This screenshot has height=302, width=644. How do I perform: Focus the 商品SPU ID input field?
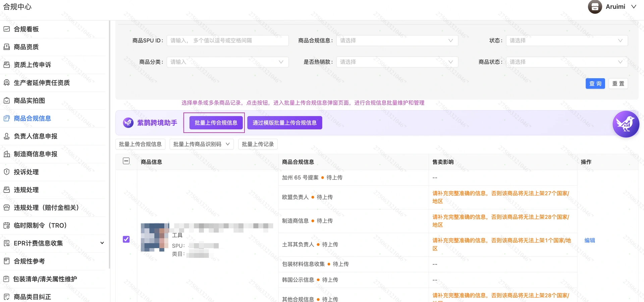(x=227, y=41)
